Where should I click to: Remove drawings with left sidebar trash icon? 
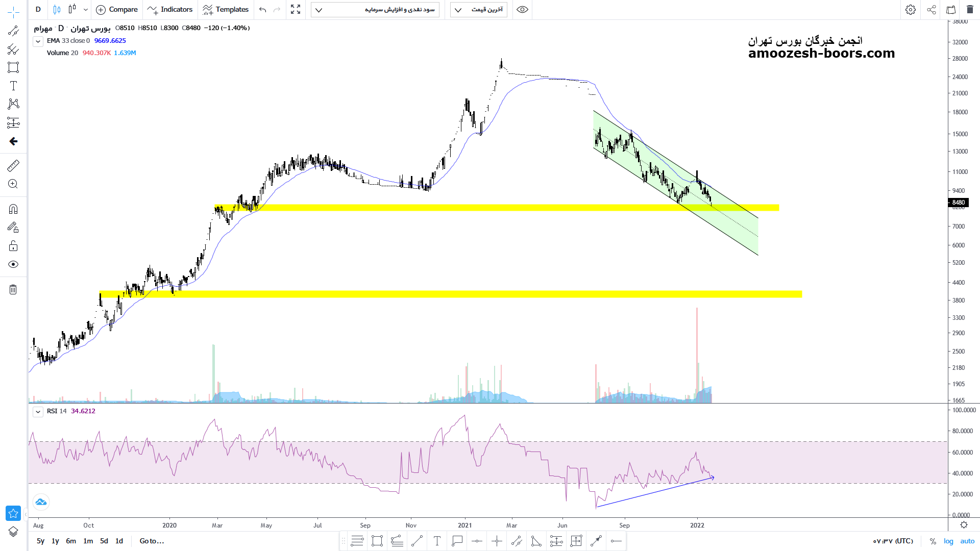point(13,290)
